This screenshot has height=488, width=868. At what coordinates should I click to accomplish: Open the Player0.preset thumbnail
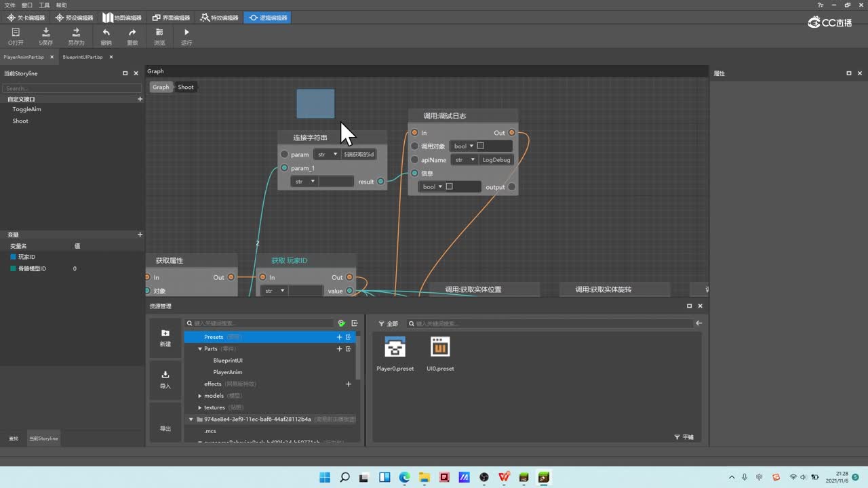tap(395, 347)
